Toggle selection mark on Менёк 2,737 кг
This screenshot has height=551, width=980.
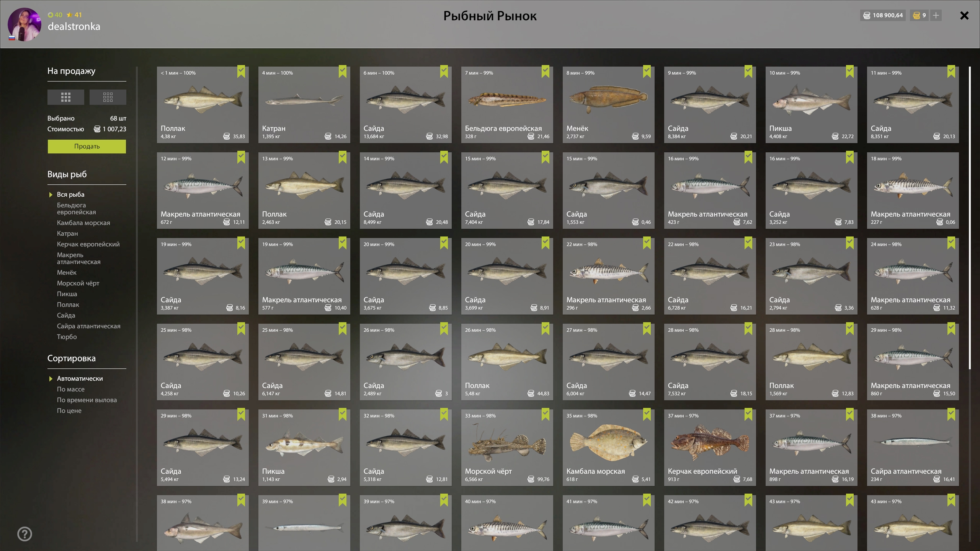click(x=647, y=72)
